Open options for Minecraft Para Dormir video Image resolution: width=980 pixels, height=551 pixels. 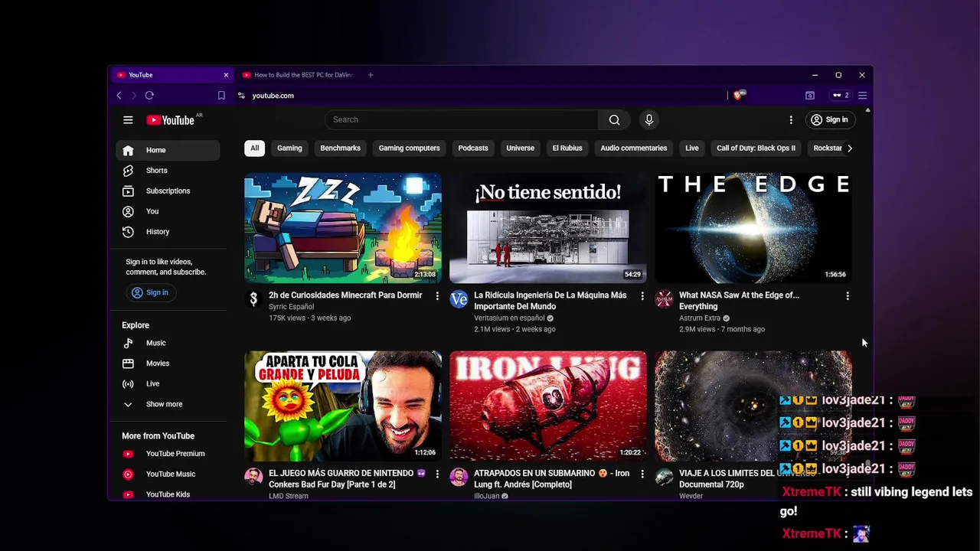coord(437,295)
